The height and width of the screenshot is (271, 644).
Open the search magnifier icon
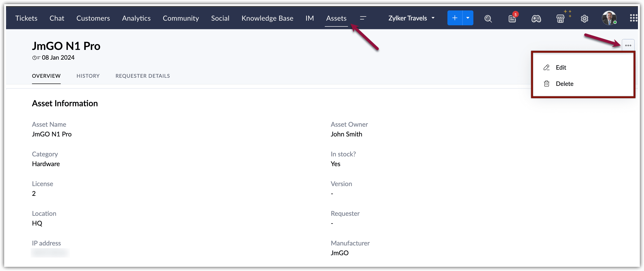point(488,18)
